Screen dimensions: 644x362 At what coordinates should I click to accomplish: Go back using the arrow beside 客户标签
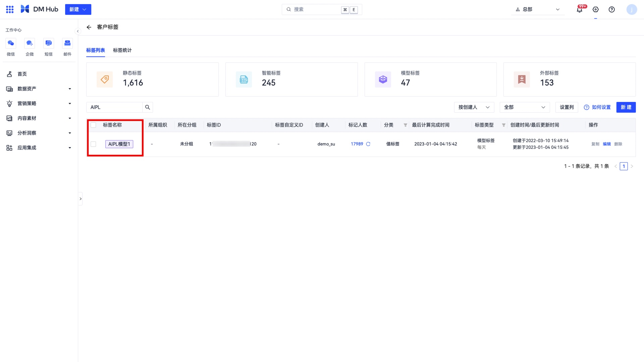[89, 27]
